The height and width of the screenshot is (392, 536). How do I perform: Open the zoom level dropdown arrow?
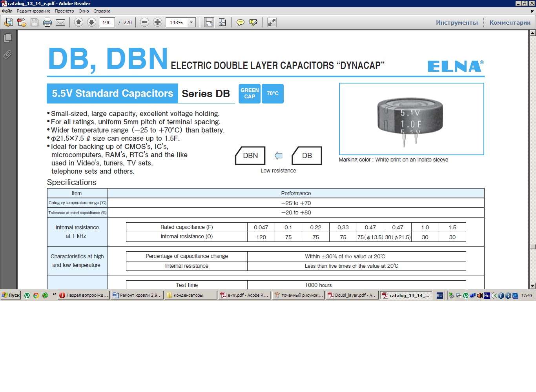[191, 22]
